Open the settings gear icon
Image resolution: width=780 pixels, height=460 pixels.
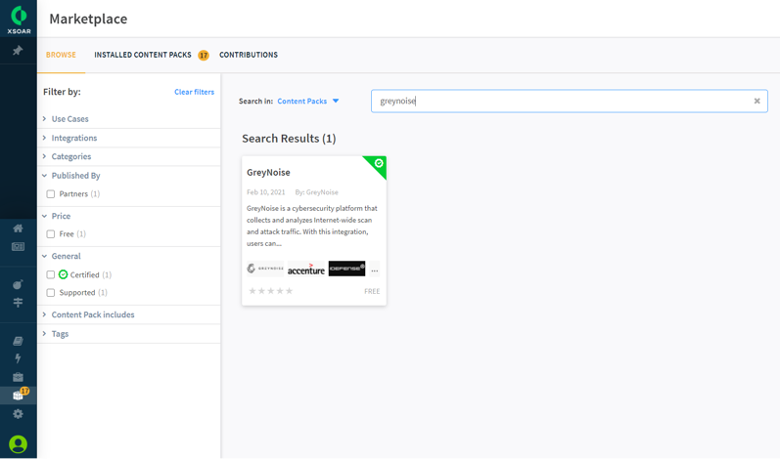18,414
